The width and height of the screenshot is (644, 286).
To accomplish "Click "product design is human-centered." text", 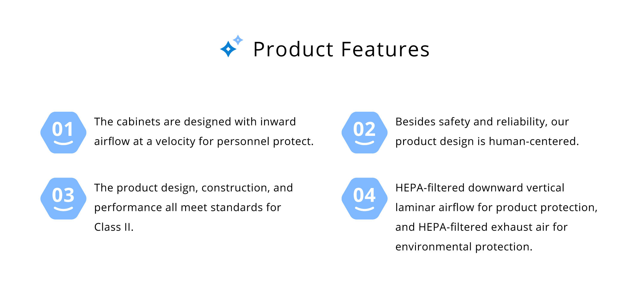I will pos(487,142).
